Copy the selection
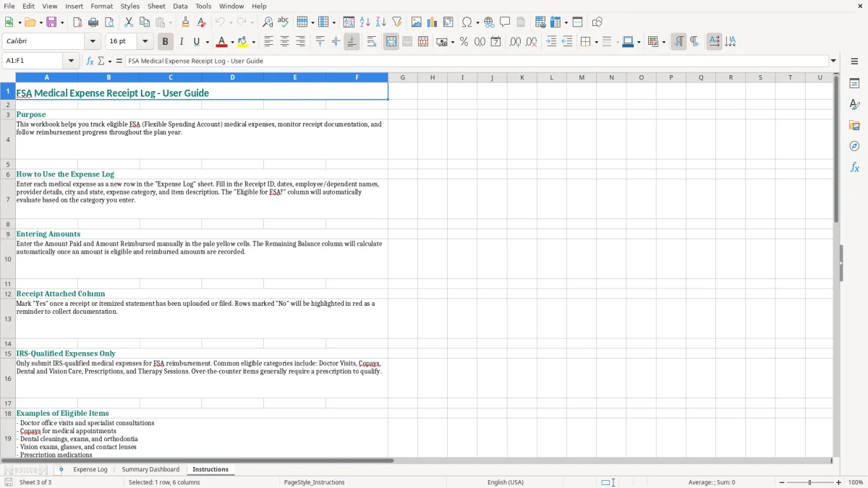Viewport: 868px width, 488px height. 145,22
